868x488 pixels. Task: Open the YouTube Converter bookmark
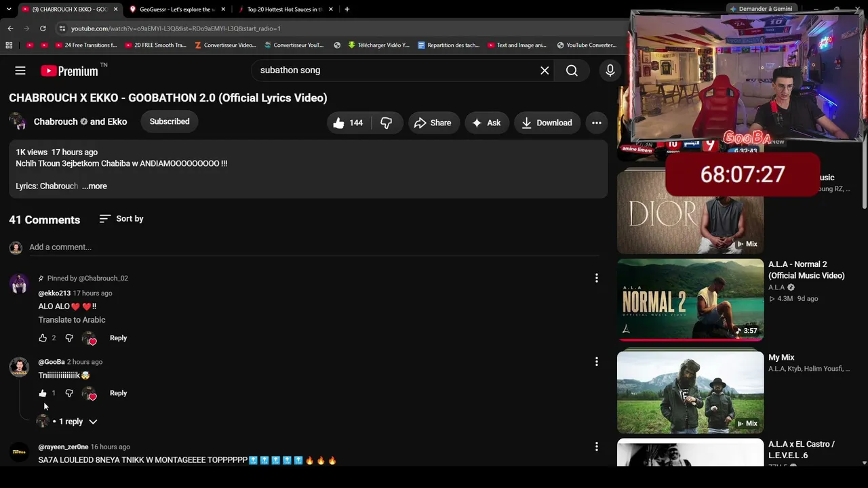(x=587, y=45)
